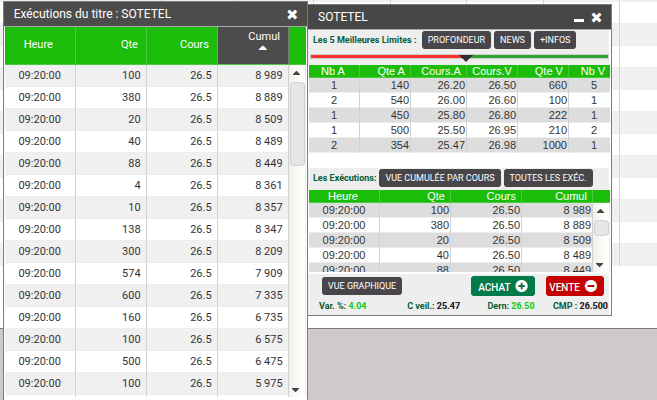Click the buy/sell ratio indicator bar
The height and width of the screenshot is (400, 657).
[459, 57]
